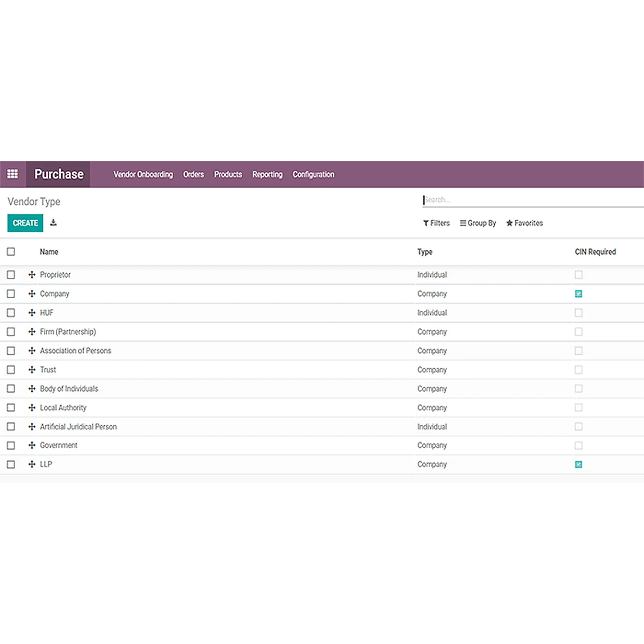The image size is (644, 644).
Task: Select the Body of Individuals row checkbox
Action: coord(11,388)
